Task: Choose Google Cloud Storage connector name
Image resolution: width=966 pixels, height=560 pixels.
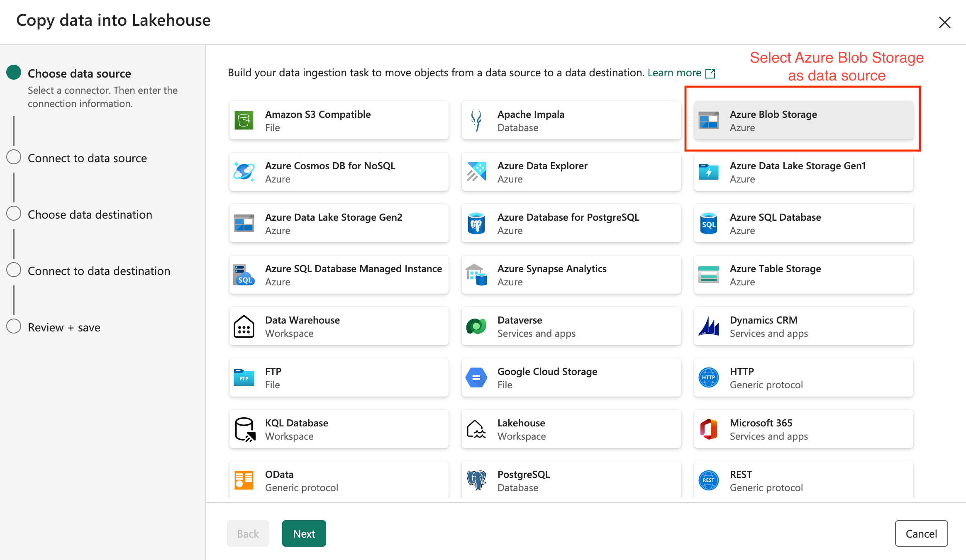Action: coord(547,371)
